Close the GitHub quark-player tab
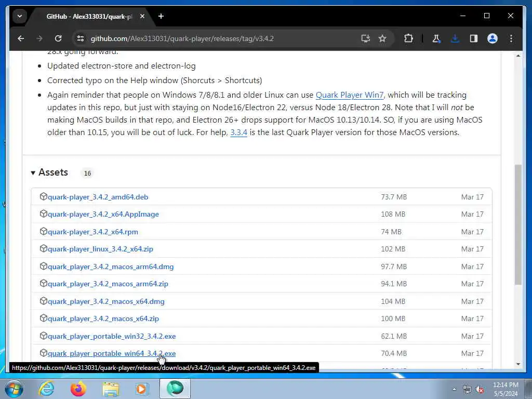 click(142, 16)
